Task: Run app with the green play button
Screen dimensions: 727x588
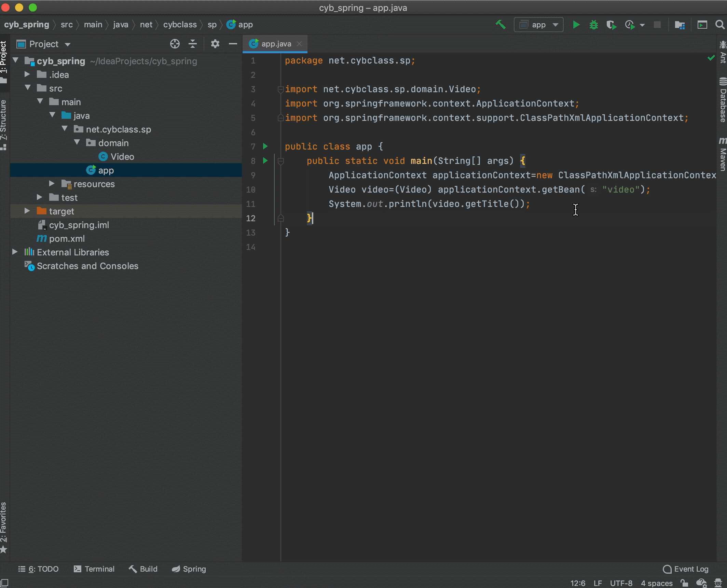Action: coord(576,25)
